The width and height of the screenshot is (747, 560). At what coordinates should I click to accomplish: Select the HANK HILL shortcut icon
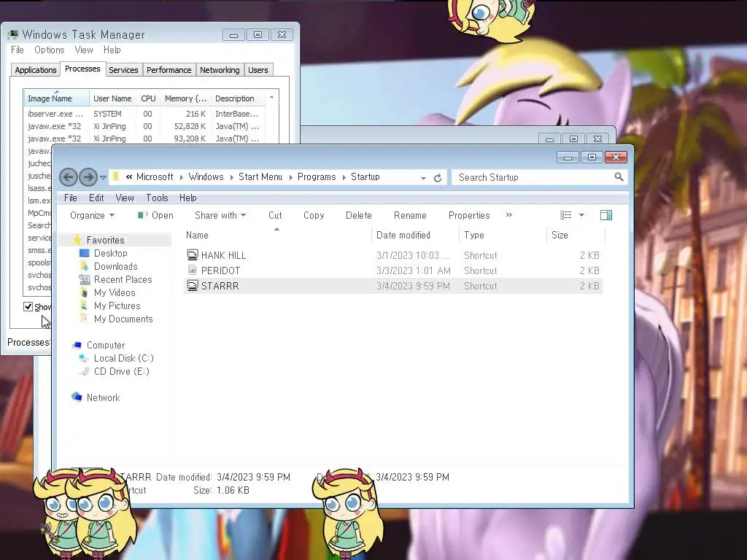[192, 254]
